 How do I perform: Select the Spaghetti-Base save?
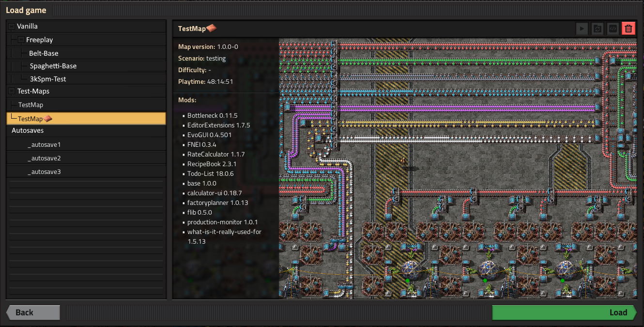pos(86,66)
